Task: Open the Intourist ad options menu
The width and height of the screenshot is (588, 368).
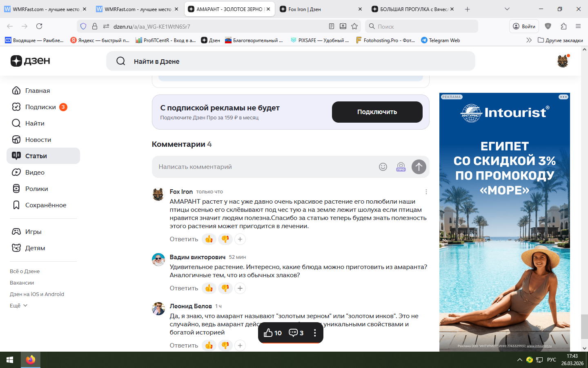Action: pos(563,97)
